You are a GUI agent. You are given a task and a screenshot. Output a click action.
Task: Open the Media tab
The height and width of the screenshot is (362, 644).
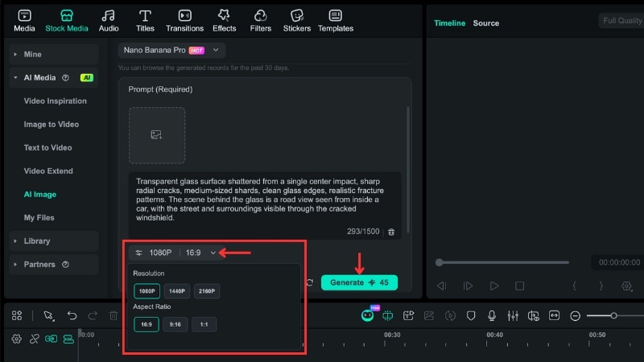click(x=24, y=21)
